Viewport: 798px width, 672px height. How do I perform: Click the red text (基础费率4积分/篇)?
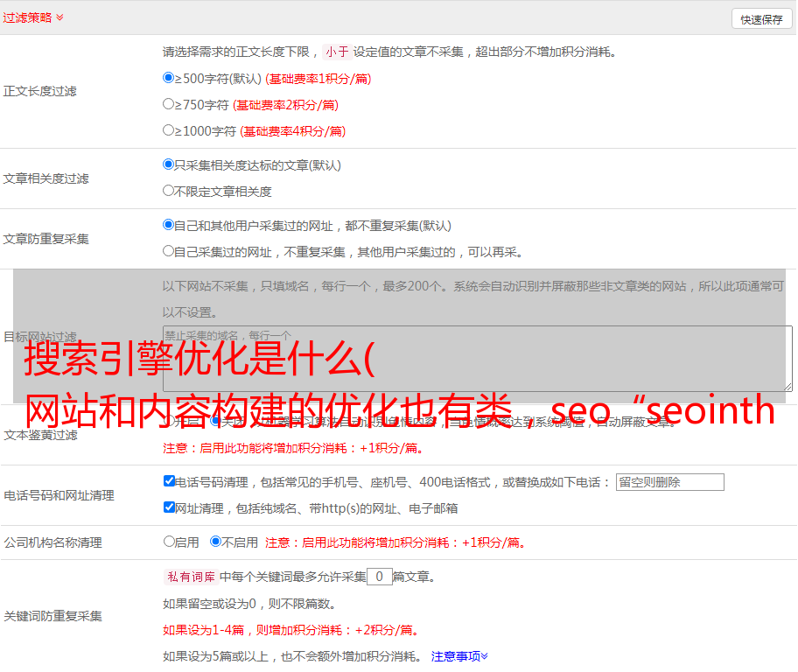[x=292, y=131]
